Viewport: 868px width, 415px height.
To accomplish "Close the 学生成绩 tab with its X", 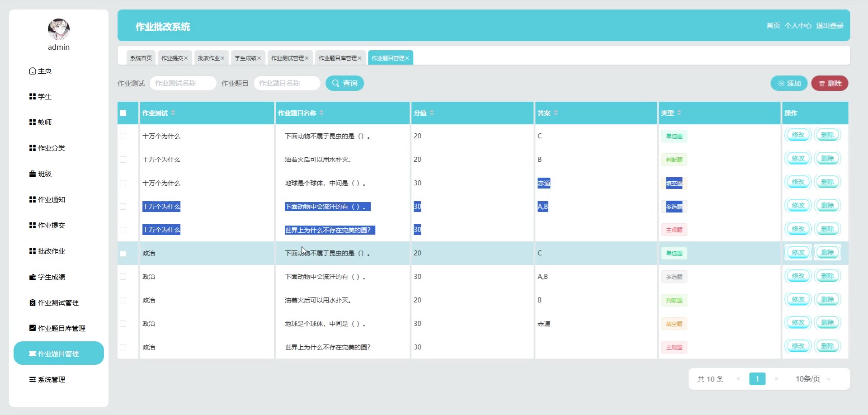I will coord(259,58).
